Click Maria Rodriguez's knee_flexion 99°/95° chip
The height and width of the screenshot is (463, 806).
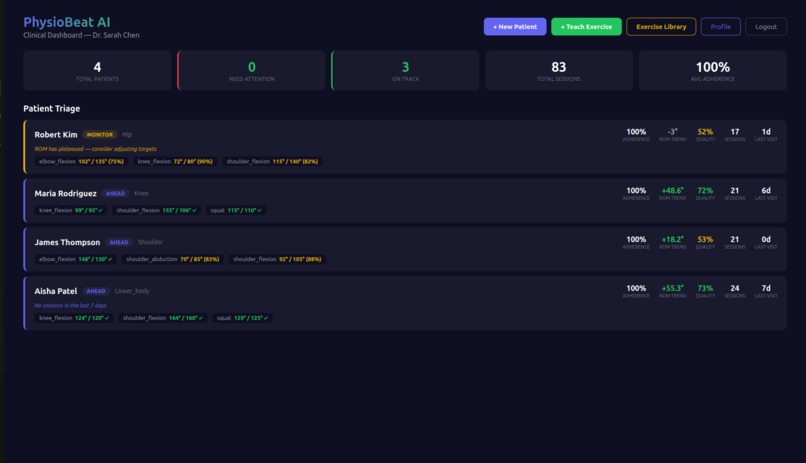click(71, 210)
